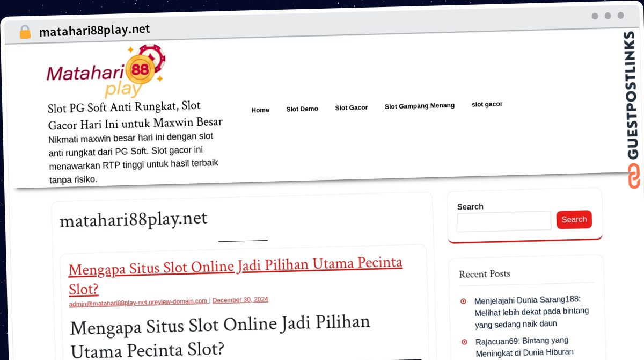Focus the Search input field
Screen dimensions: 644x360
click(504, 221)
